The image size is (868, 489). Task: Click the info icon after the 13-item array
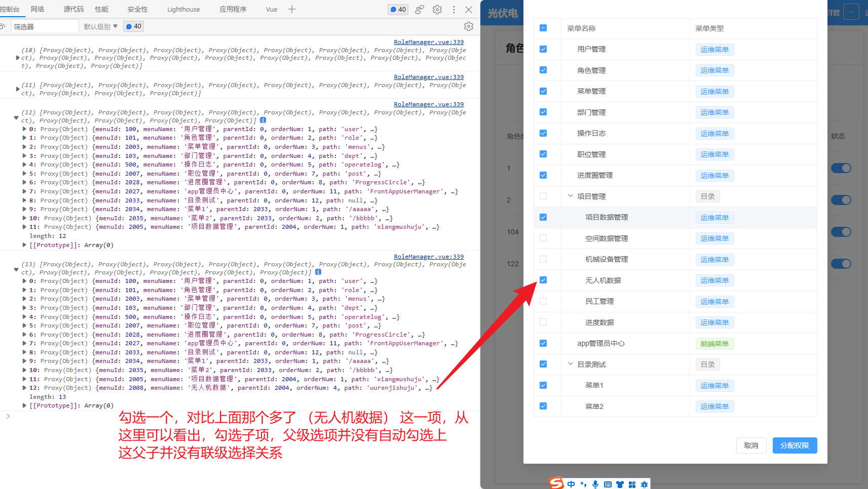pyautogui.click(x=318, y=272)
